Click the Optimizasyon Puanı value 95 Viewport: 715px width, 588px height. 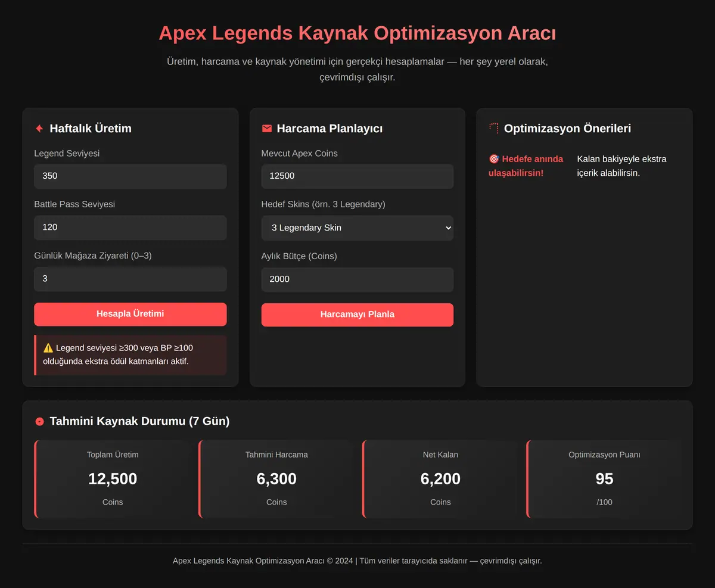coord(604,479)
